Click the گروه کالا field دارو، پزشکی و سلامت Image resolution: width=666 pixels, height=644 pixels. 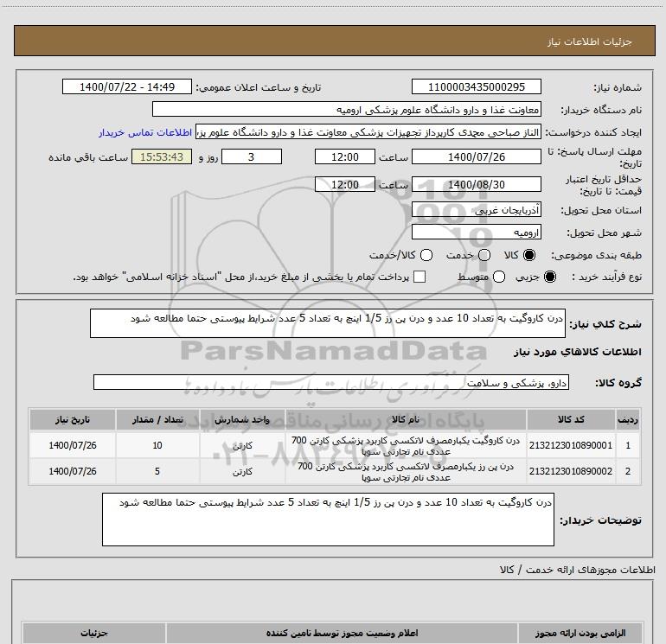331,382
